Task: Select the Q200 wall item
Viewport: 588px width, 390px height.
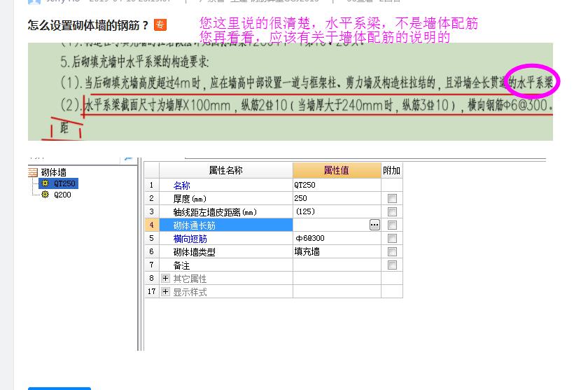Action: [x=62, y=195]
